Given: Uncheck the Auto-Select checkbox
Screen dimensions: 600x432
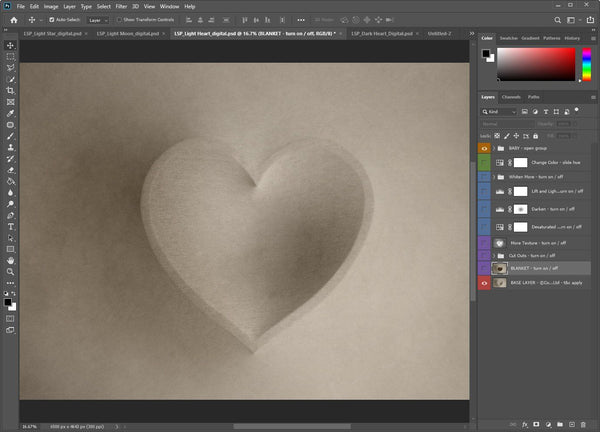Looking at the screenshot, I should (x=53, y=19).
